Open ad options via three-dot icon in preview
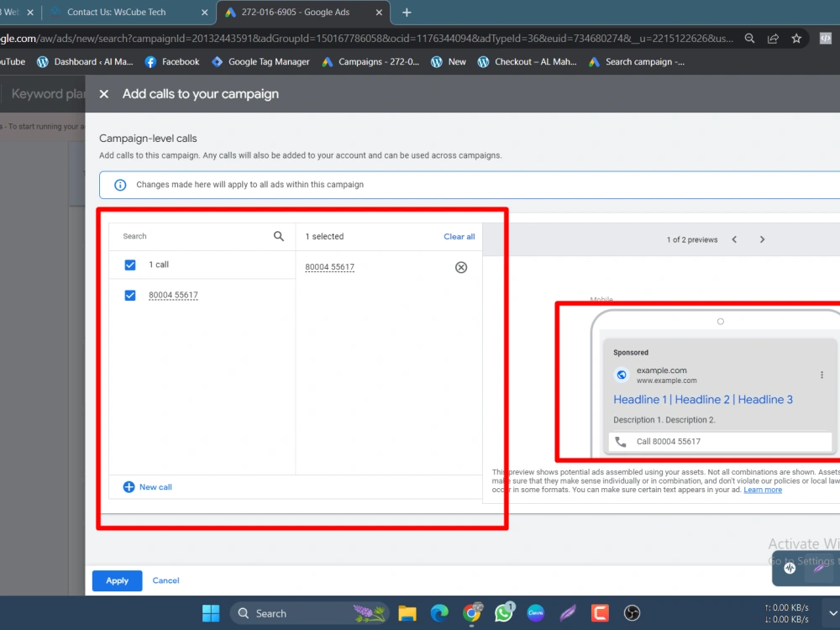Image resolution: width=840 pixels, height=630 pixels. [822, 375]
